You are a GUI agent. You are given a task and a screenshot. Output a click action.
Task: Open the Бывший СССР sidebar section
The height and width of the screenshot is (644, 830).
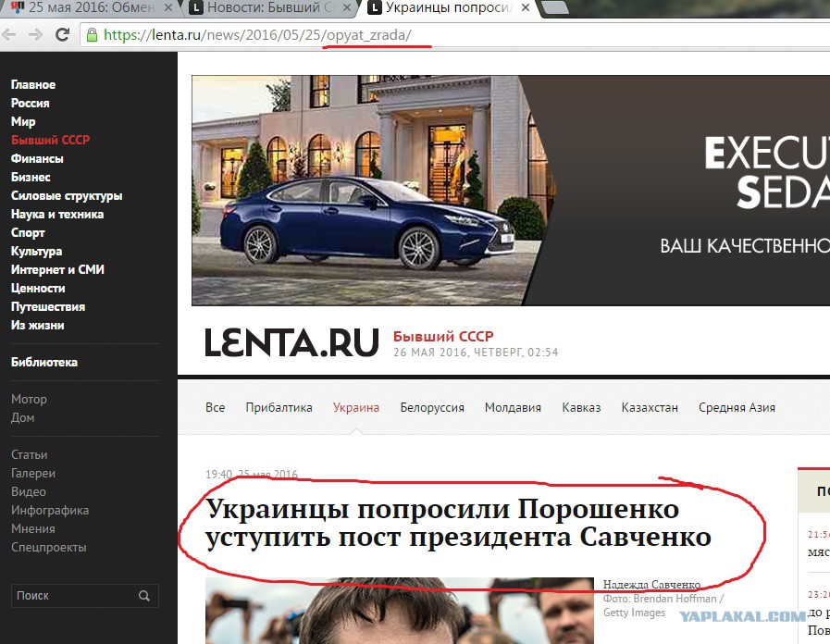(x=50, y=141)
